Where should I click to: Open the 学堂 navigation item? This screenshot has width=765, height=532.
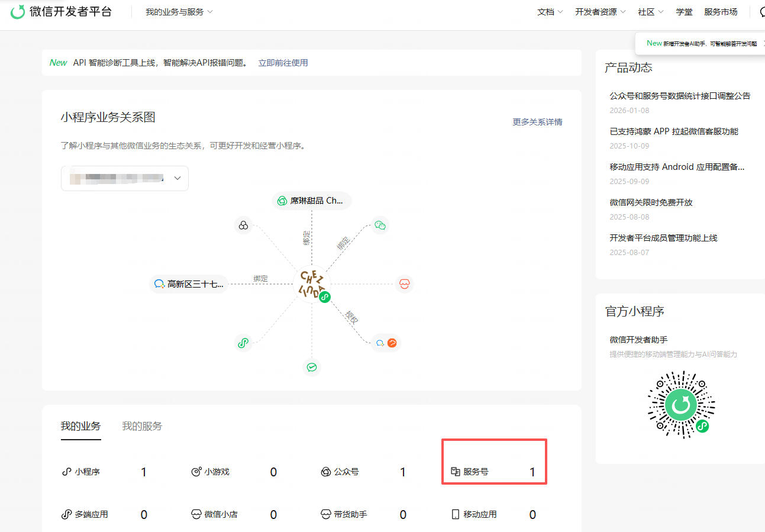coord(685,12)
